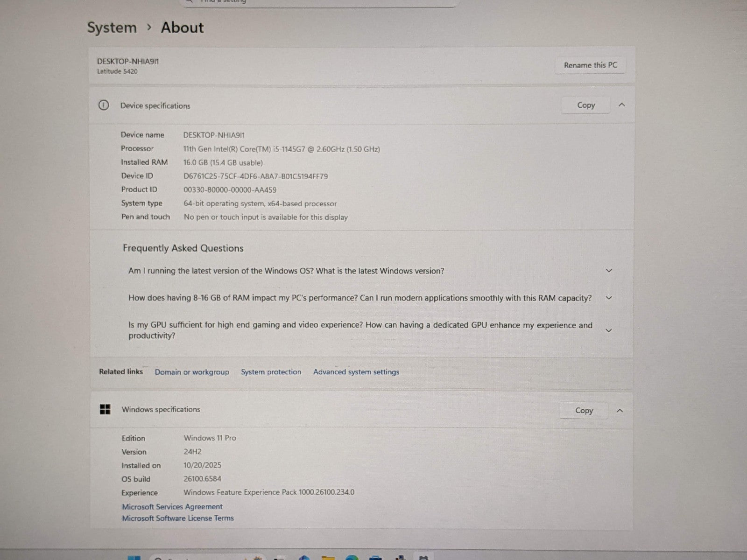The width and height of the screenshot is (747, 560).
Task: Open the Domain or workgroup link
Action: (192, 372)
